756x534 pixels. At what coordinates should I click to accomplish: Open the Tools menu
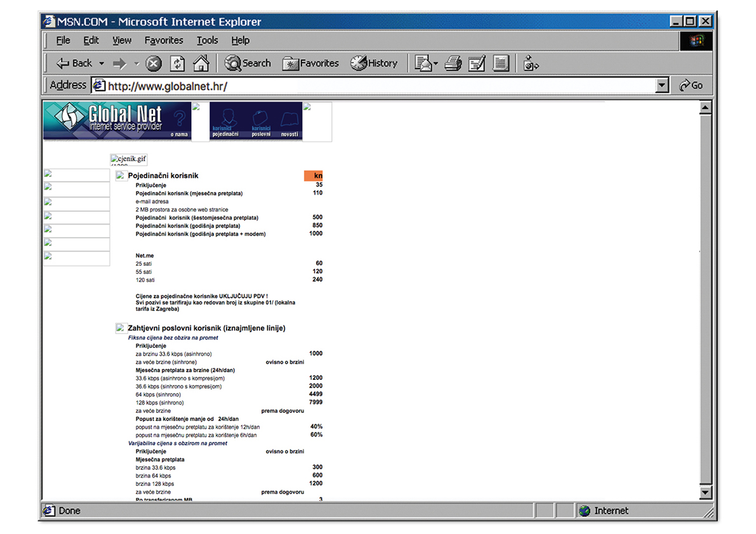pyautogui.click(x=207, y=41)
